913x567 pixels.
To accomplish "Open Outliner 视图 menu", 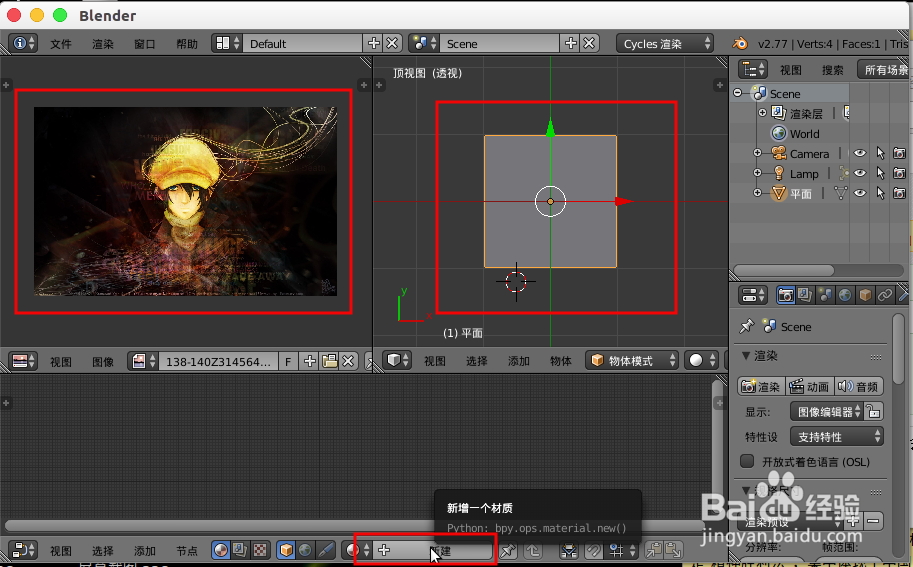I will (x=791, y=70).
